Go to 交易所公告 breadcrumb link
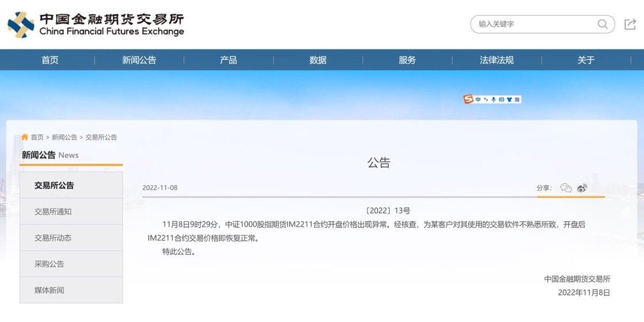The width and height of the screenshot is (644, 322). coord(101,137)
